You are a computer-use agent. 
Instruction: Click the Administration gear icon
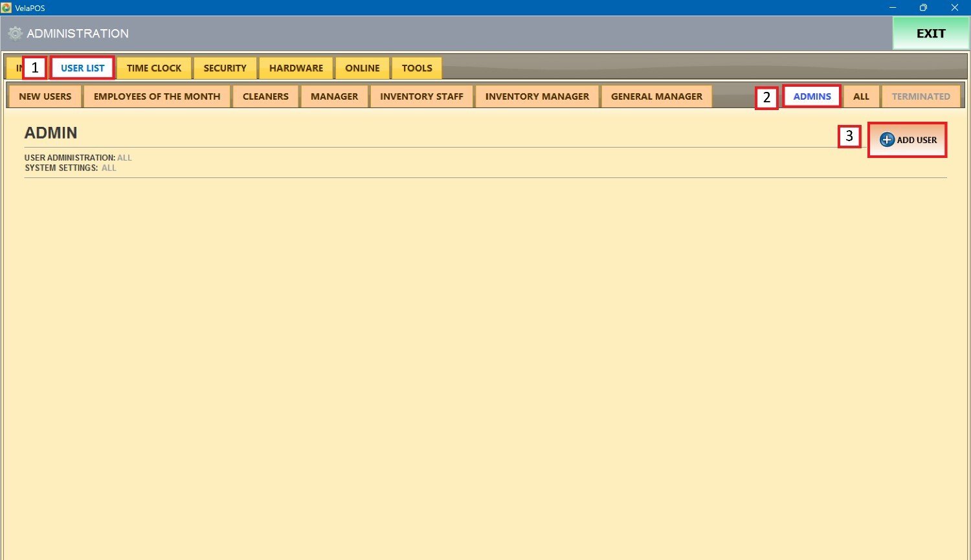point(16,34)
